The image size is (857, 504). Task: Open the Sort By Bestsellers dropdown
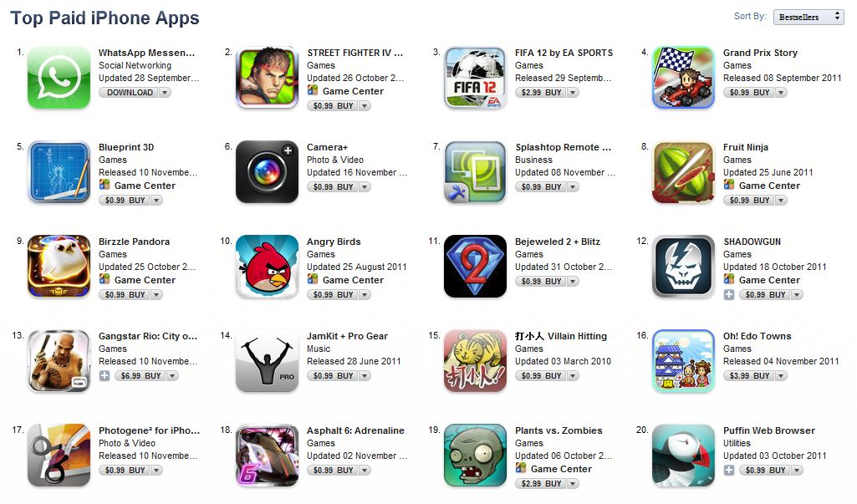pos(809,17)
